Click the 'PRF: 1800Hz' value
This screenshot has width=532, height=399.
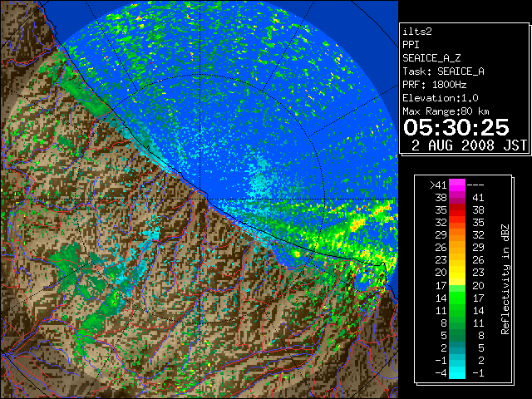[x=434, y=85]
